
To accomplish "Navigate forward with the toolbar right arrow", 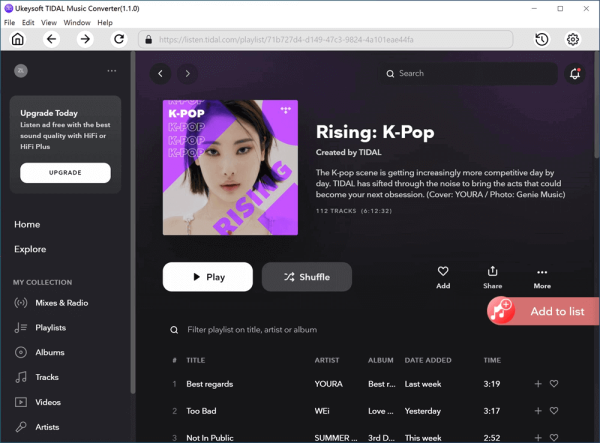I will tap(85, 39).
